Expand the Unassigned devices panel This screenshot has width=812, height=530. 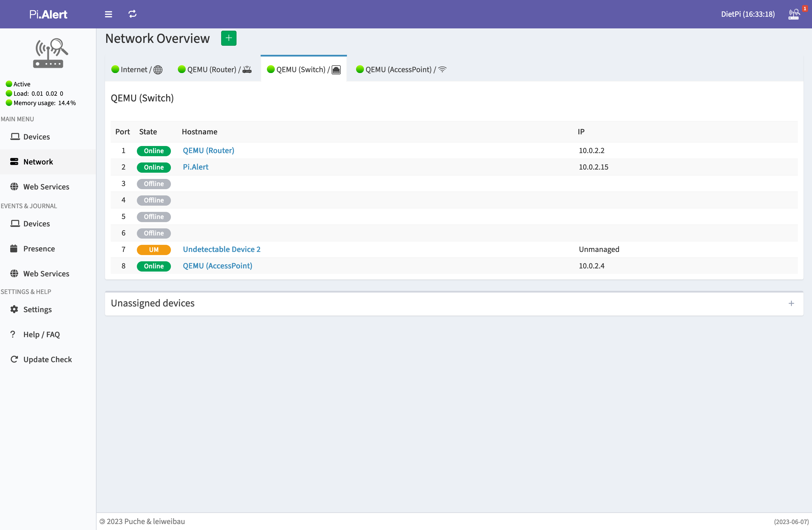(x=791, y=303)
